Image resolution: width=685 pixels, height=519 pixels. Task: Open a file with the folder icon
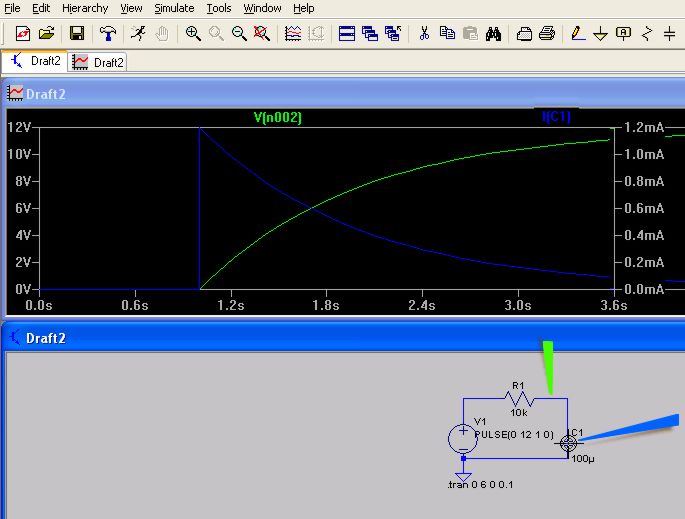pyautogui.click(x=46, y=33)
